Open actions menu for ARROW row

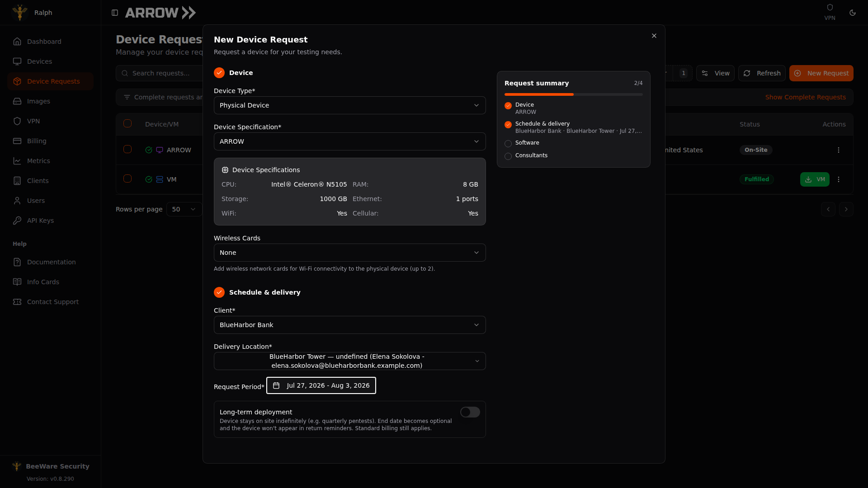(839, 150)
